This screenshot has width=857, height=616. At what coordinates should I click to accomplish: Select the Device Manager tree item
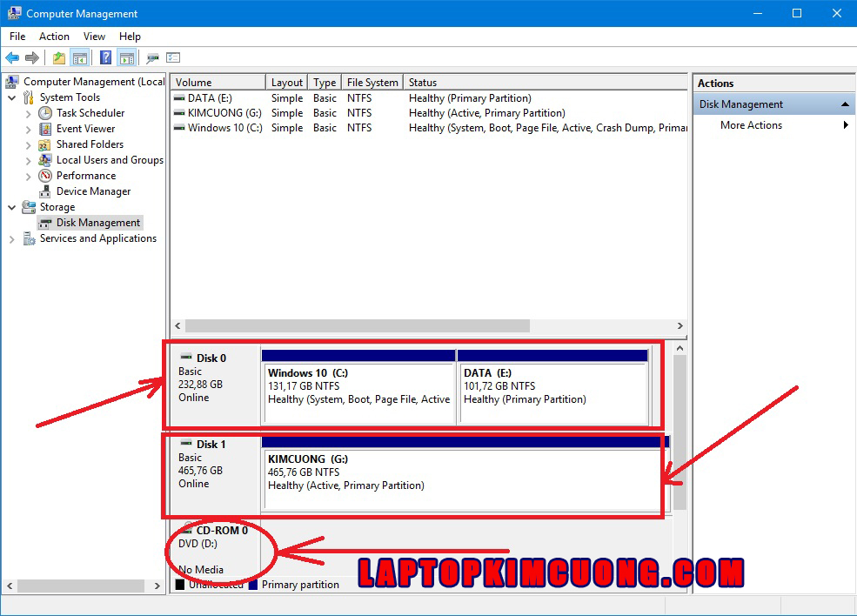tap(93, 192)
